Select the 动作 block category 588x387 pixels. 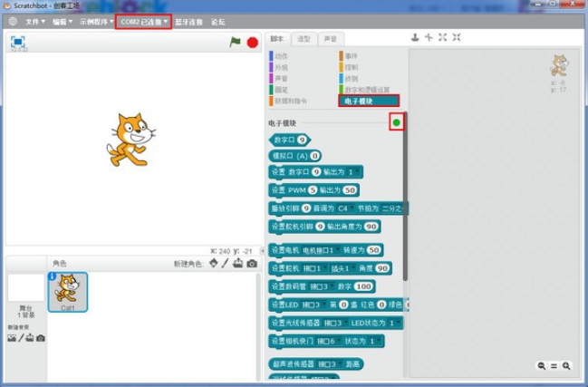click(279, 56)
